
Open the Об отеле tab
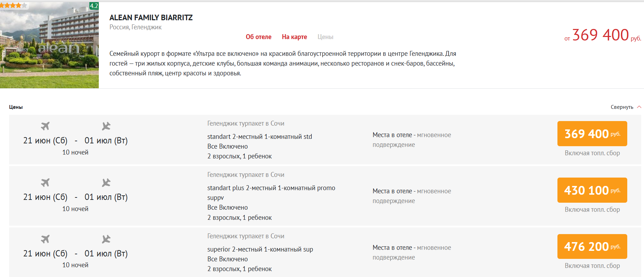[x=258, y=37]
